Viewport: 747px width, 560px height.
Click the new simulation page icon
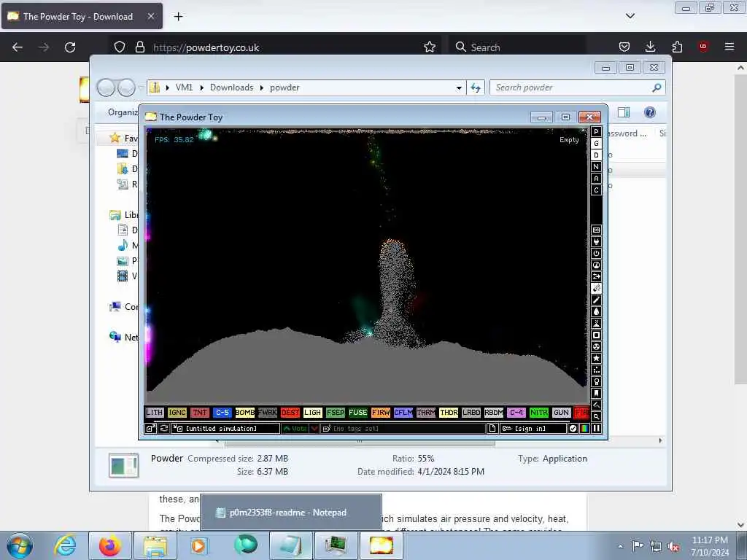(492, 429)
